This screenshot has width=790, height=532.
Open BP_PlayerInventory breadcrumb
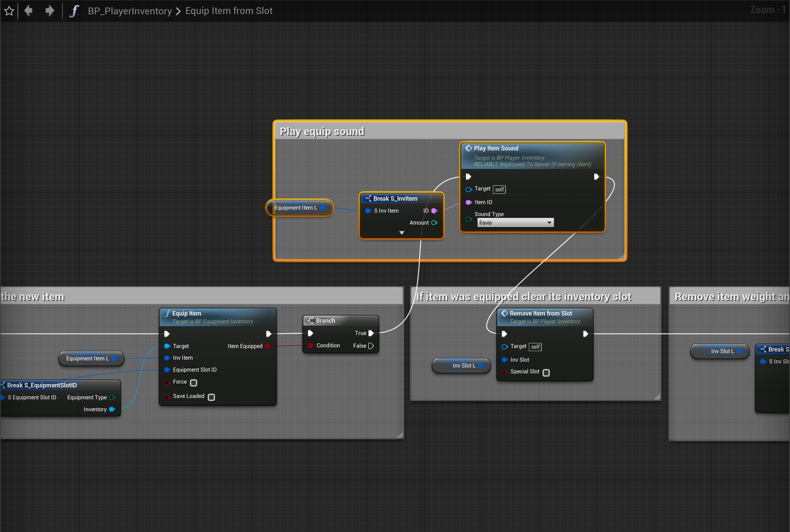tap(130, 11)
